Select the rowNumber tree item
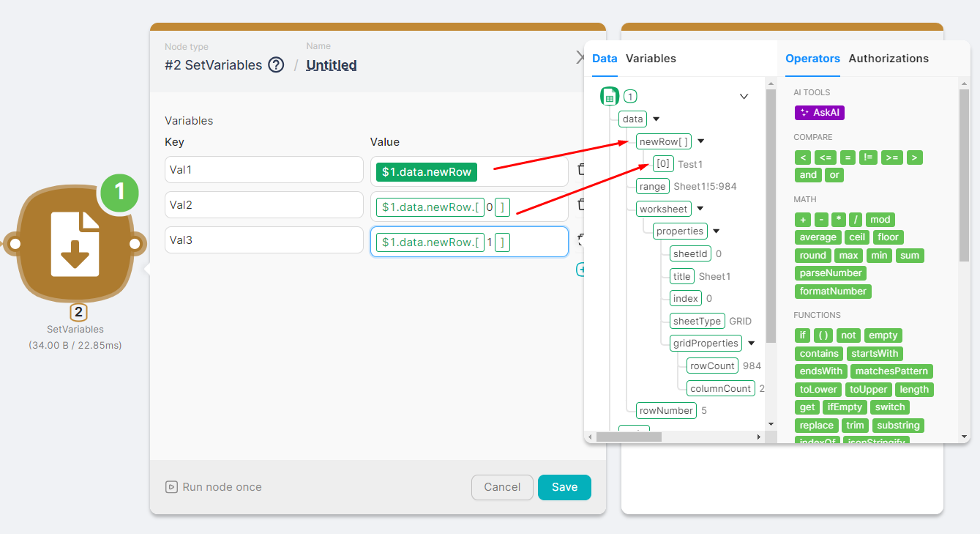980x534 pixels. (x=665, y=411)
